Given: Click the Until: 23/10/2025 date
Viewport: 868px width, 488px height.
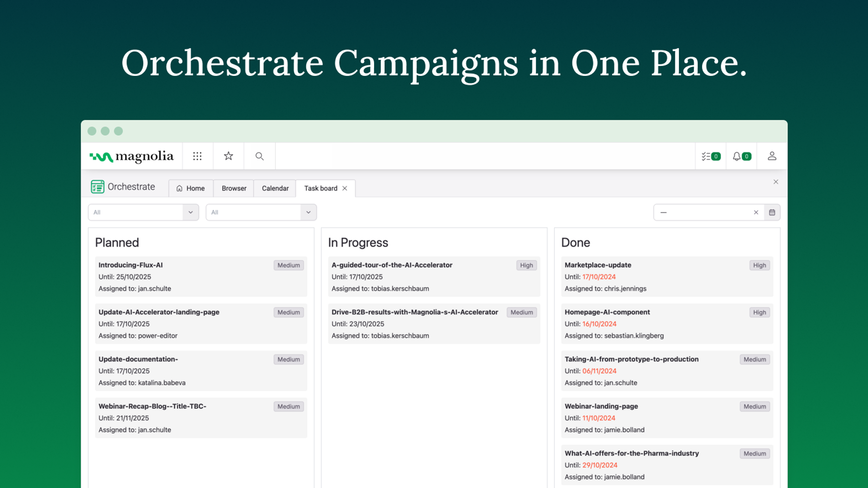Looking at the screenshot, I should [x=358, y=324].
